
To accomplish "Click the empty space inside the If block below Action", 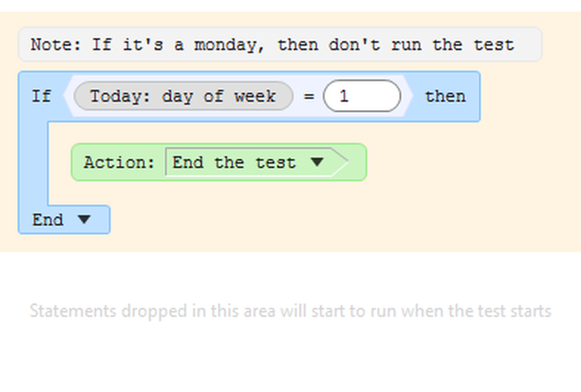I will 221,195.
